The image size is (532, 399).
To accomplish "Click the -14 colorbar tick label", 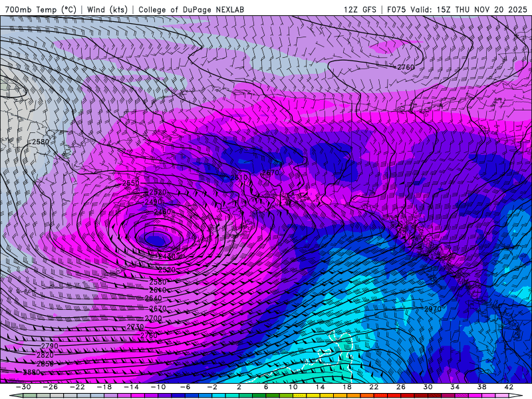I will tap(131, 387).
